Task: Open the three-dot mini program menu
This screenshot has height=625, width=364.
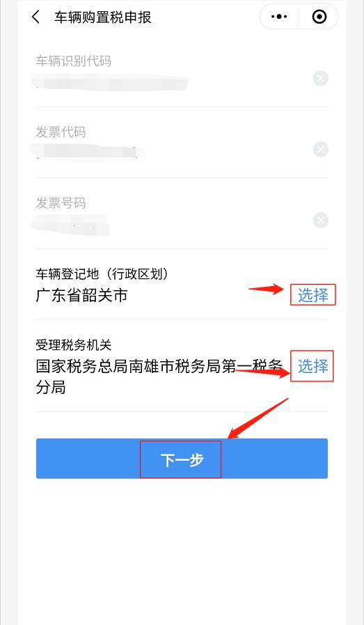Action: 279,17
